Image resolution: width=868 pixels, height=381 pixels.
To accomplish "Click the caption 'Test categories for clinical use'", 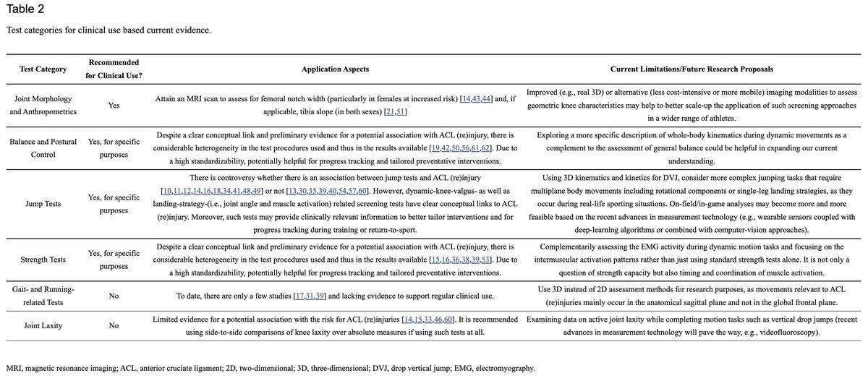I will click(109, 31).
